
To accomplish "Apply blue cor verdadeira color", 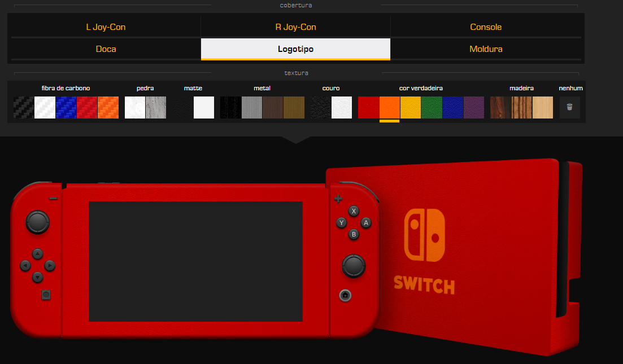I will tap(453, 108).
